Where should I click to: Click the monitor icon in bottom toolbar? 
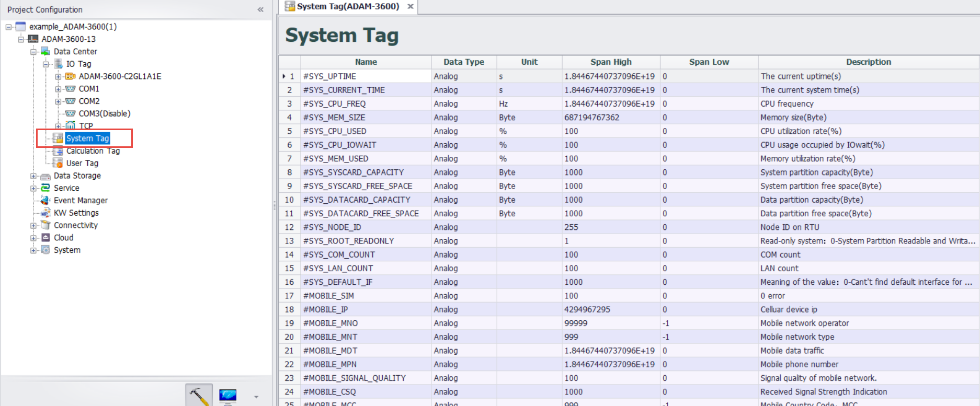227,396
